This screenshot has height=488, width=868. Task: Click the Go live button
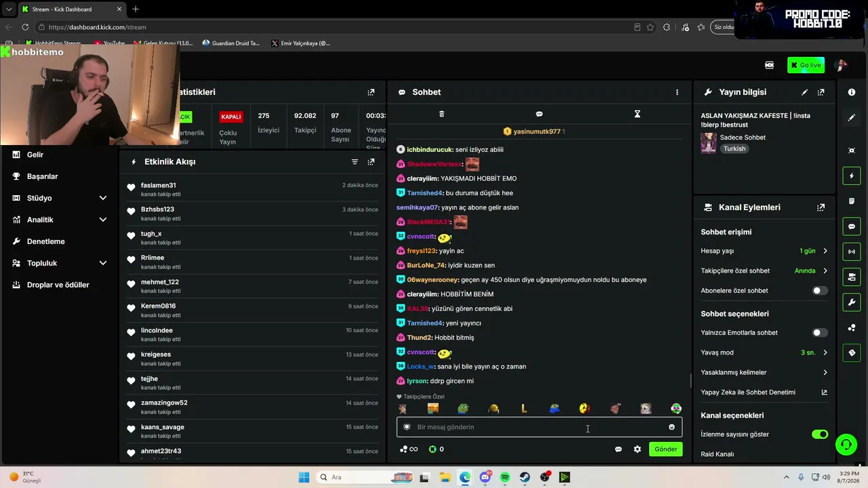point(806,65)
